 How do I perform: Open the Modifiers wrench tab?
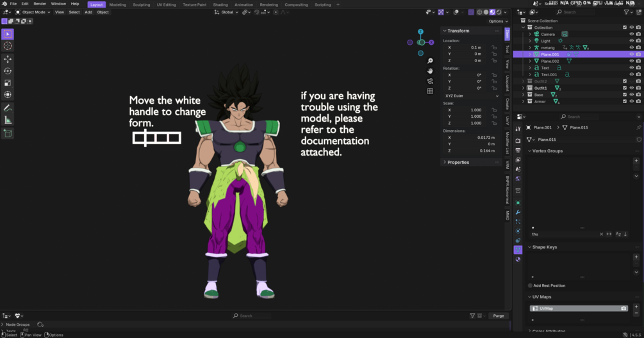(x=518, y=212)
